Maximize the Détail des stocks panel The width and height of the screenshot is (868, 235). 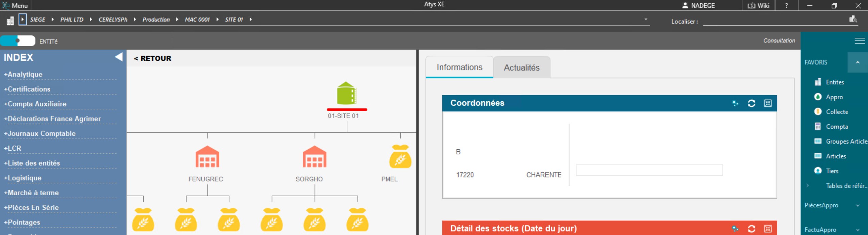768,229
